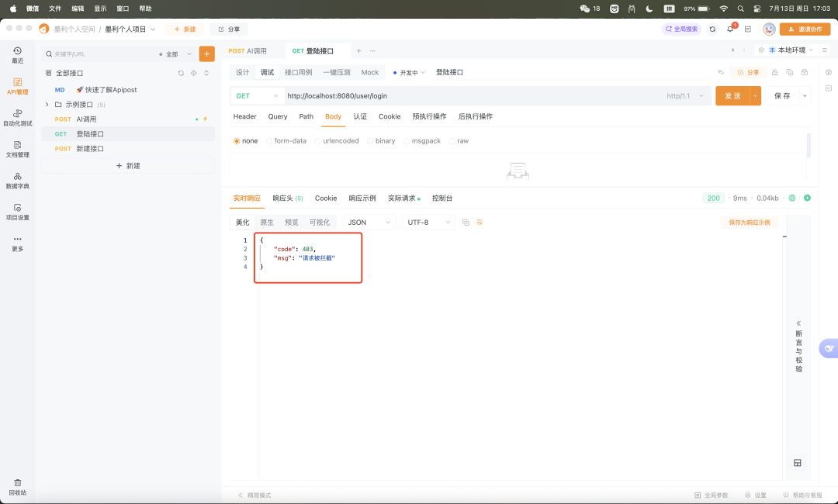The height and width of the screenshot is (504, 838).
Task: Click the lock icon beside 分享
Action: 775,72
